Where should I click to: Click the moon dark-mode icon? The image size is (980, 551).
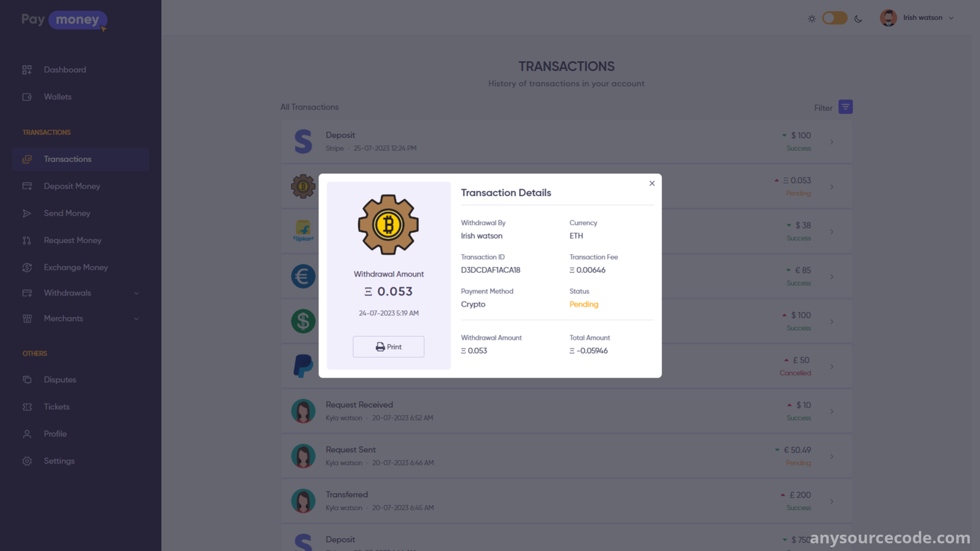pyautogui.click(x=858, y=19)
